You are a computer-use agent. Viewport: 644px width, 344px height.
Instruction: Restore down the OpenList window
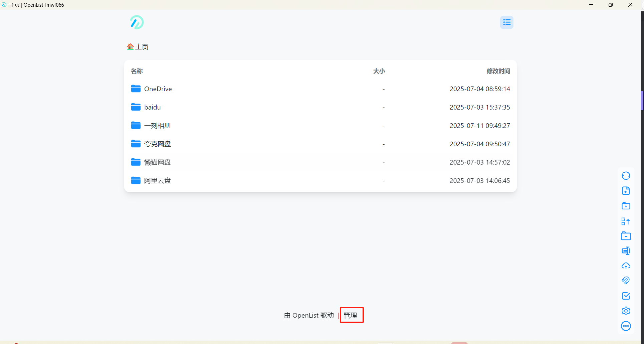(x=611, y=5)
